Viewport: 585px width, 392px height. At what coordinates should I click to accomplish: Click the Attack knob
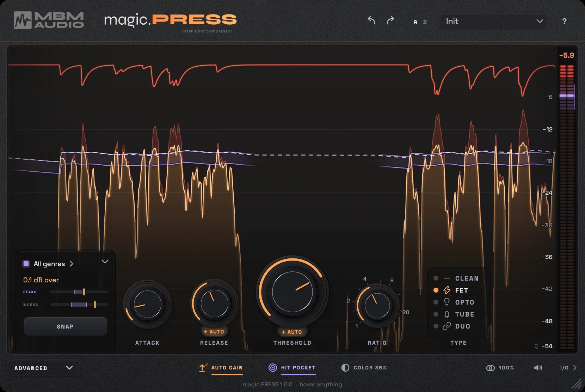[x=147, y=304]
